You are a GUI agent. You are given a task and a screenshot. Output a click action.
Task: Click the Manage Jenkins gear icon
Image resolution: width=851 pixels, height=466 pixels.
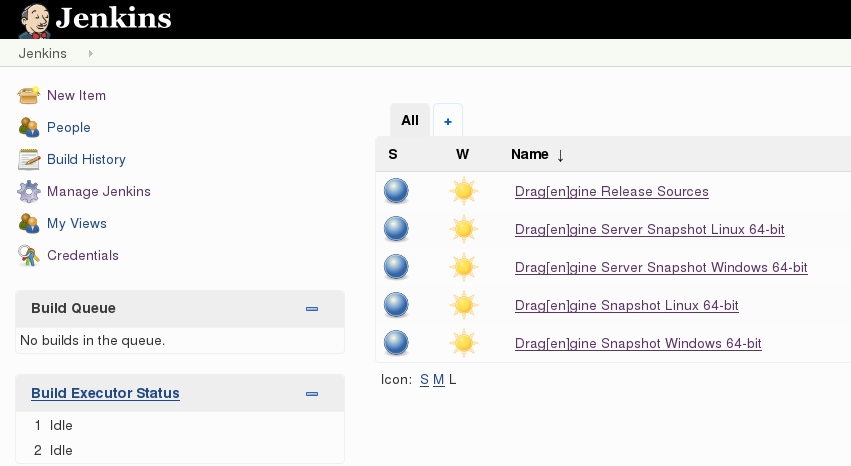(x=29, y=191)
